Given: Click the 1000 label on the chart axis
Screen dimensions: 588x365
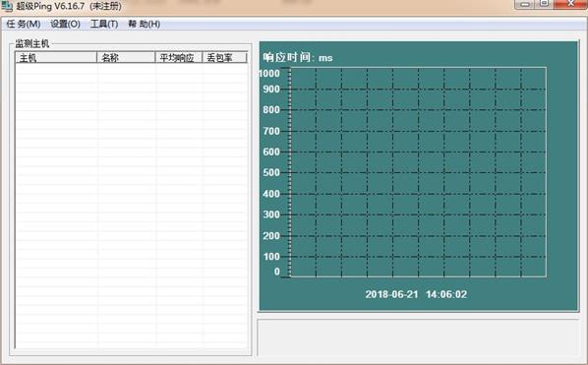Looking at the screenshot, I should 269,73.
